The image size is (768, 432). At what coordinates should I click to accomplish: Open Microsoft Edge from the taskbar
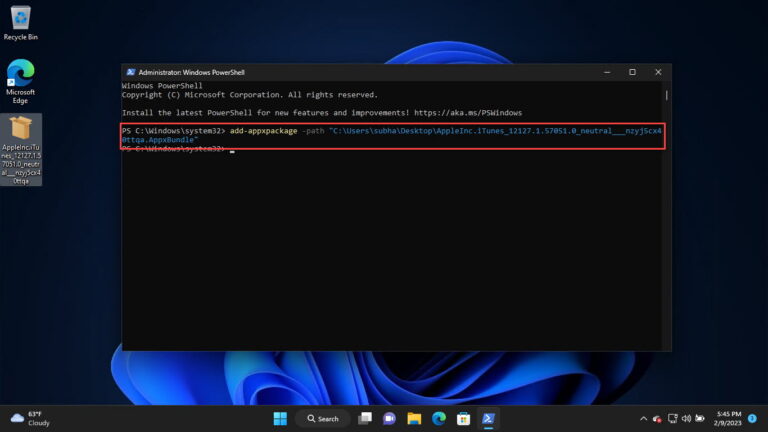tap(439, 419)
